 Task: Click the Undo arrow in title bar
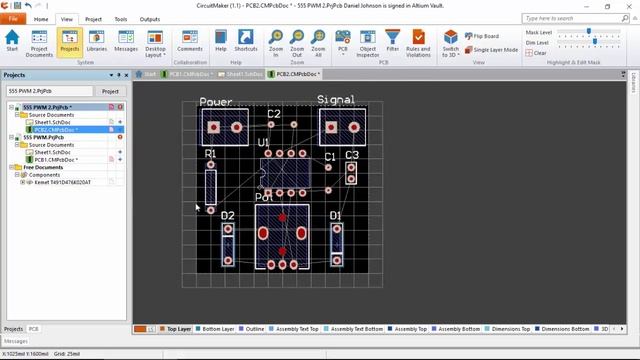click(x=28, y=6)
